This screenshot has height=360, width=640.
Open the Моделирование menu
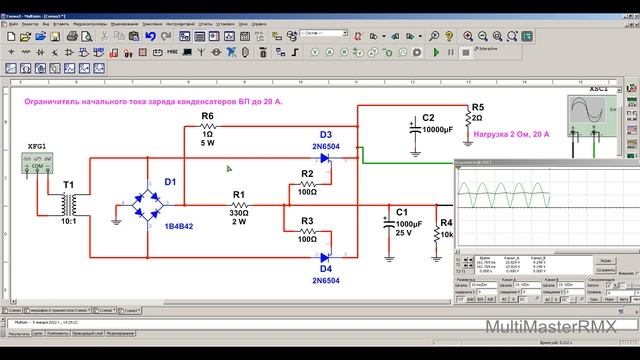pyautogui.click(x=124, y=24)
